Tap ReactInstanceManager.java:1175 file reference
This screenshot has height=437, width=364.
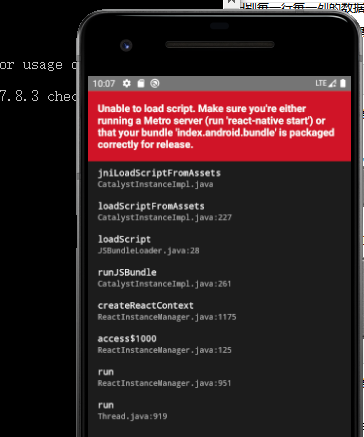point(167,317)
